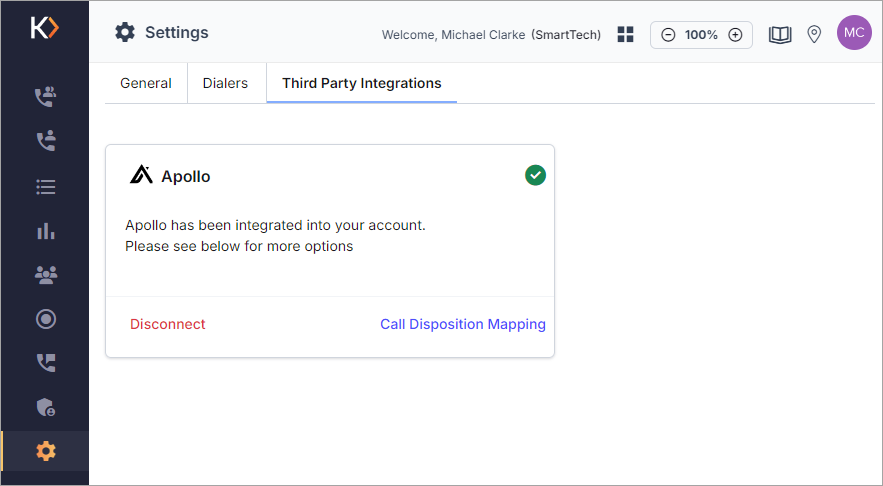Switch to the General tab
This screenshot has height=486, width=883.
tap(146, 83)
